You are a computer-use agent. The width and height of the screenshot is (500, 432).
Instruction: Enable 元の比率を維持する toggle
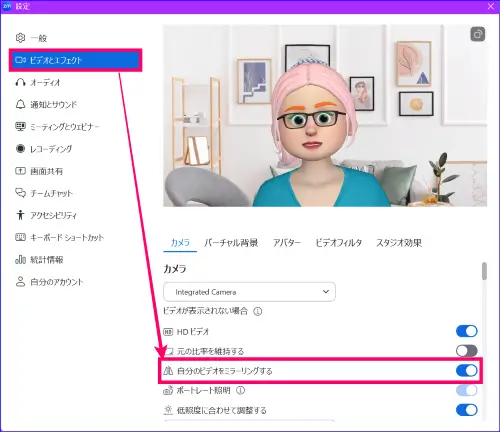click(467, 351)
